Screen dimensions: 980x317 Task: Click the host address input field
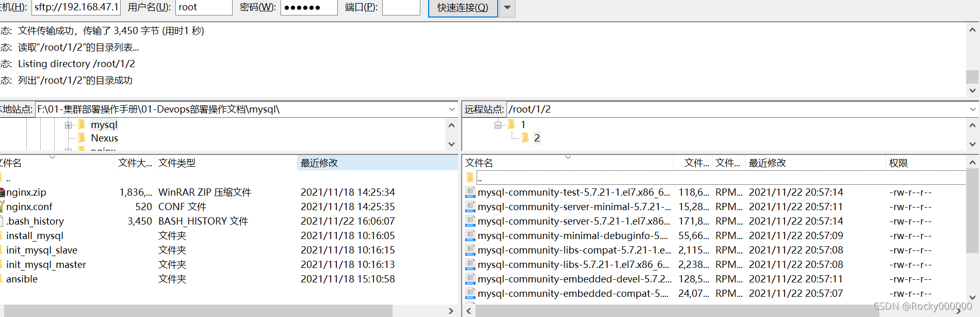(76, 7)
